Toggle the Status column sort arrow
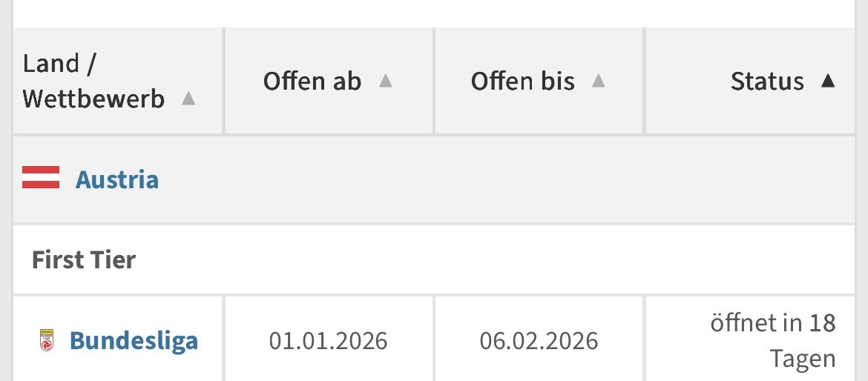868x381 pixels. coord(828,81)
